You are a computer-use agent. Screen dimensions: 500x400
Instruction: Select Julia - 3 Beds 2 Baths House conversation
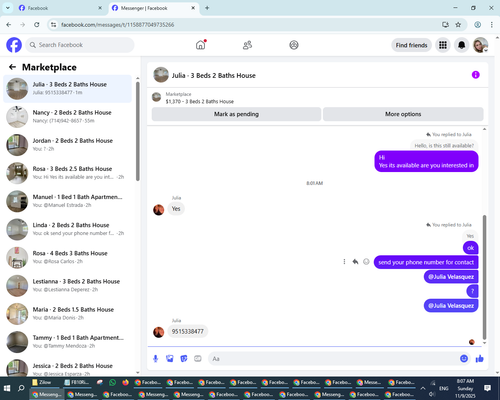[x=67, y=89]
